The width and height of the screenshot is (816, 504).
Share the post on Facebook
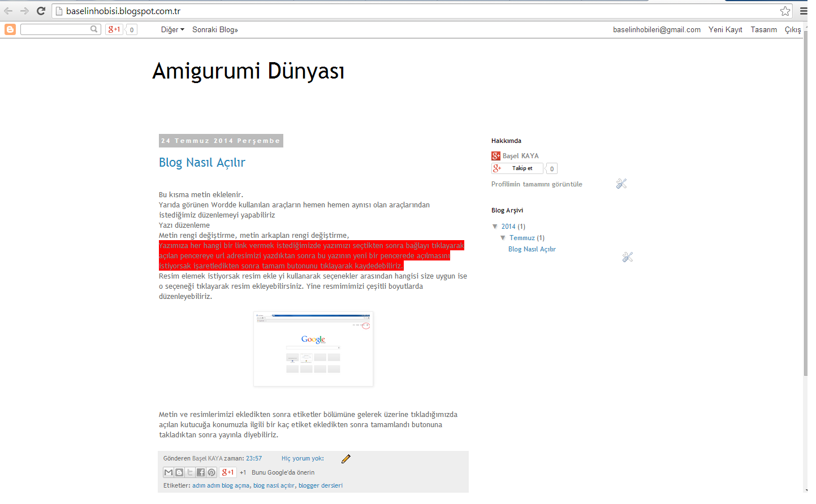tap(201, 472)
